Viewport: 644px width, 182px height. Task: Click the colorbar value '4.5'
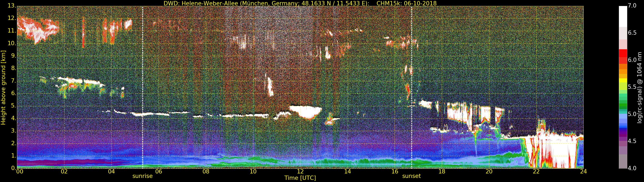[x=632, y=141]
